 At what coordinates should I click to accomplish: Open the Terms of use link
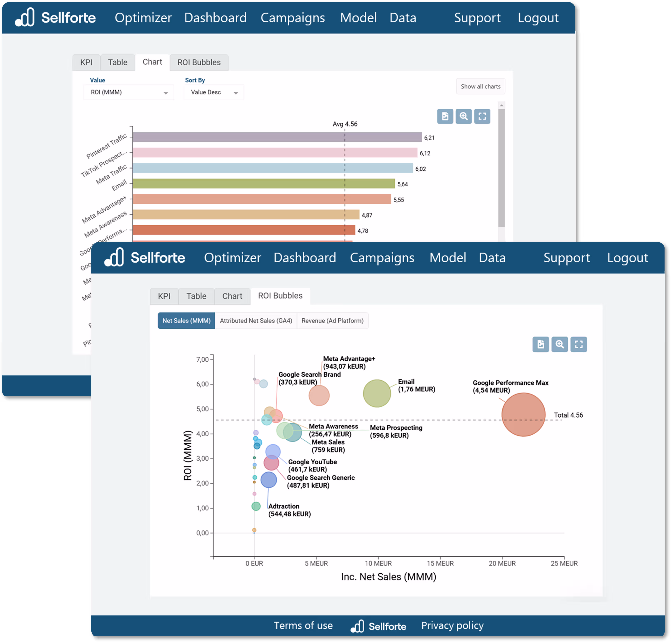coord(303,625)
